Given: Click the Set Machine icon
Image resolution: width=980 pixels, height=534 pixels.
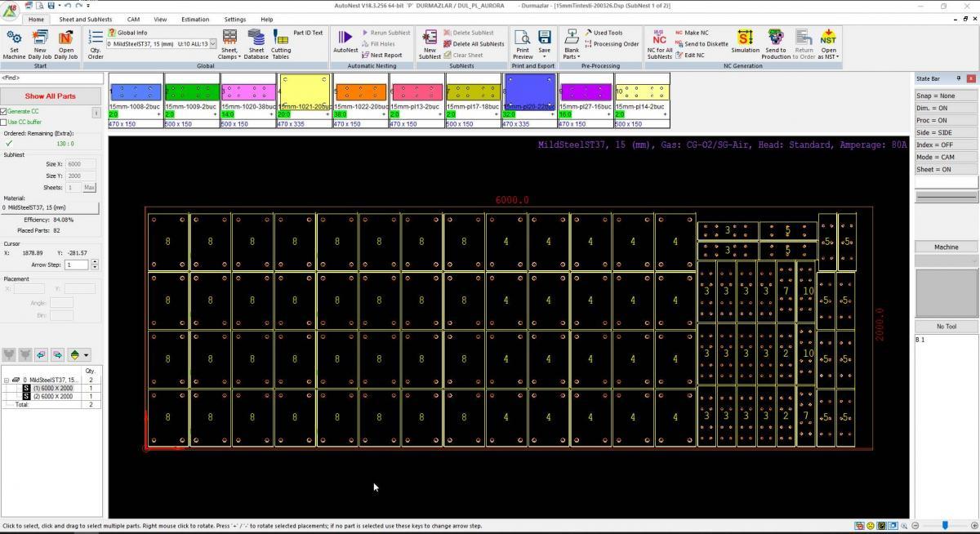Looking at the screenshot, I should tap(14, 42).
